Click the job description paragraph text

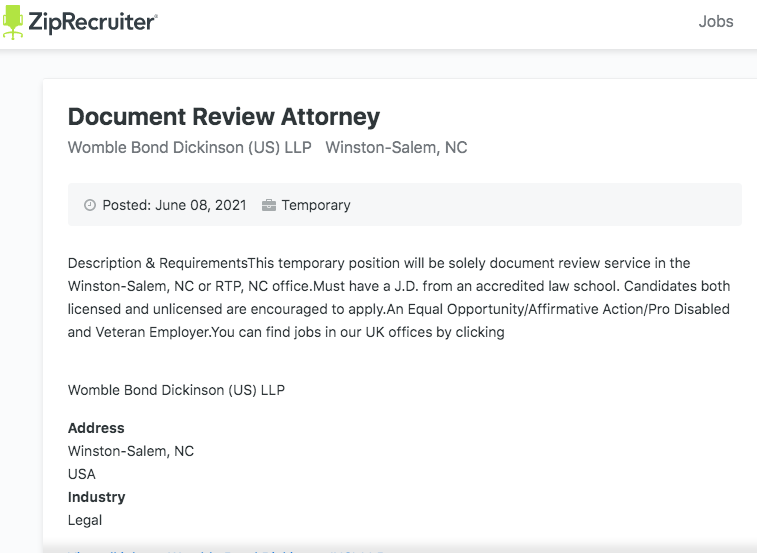pyautogui.click(x=398, y=297)
